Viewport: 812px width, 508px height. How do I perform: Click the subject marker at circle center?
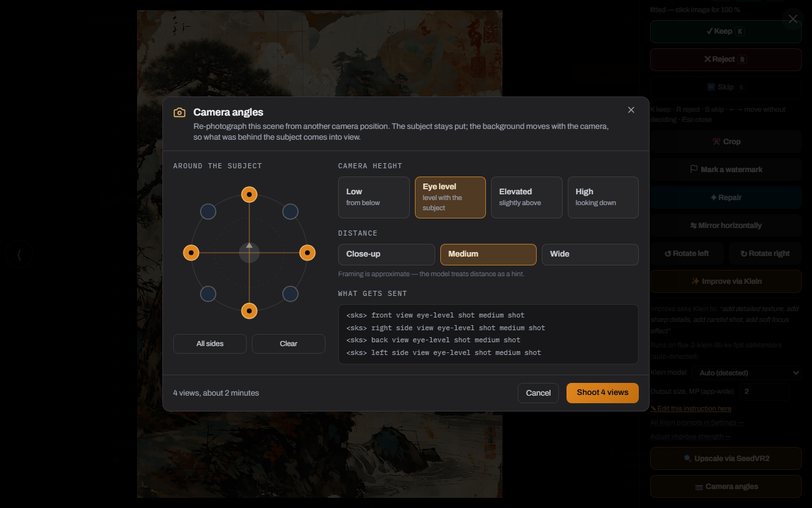click(249, 253)
